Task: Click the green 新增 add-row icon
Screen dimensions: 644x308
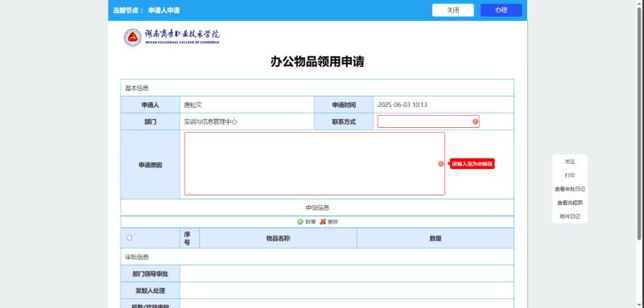Action: pos(299,222)
